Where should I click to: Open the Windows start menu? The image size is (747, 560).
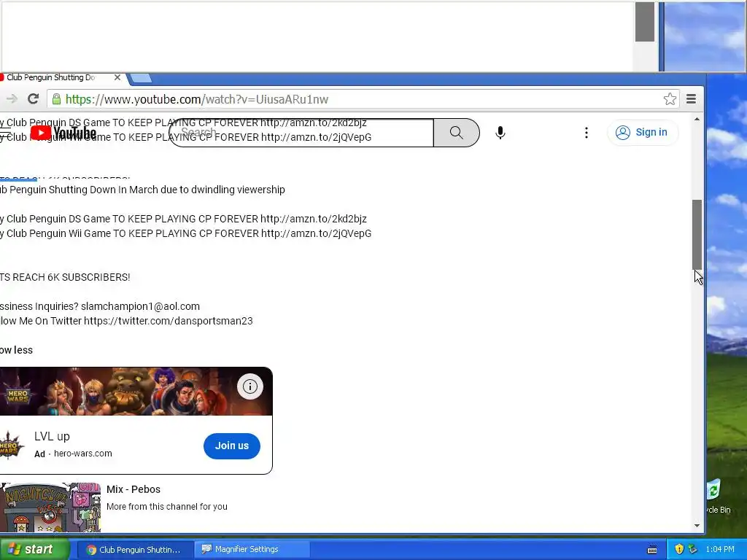click(34, 549)
